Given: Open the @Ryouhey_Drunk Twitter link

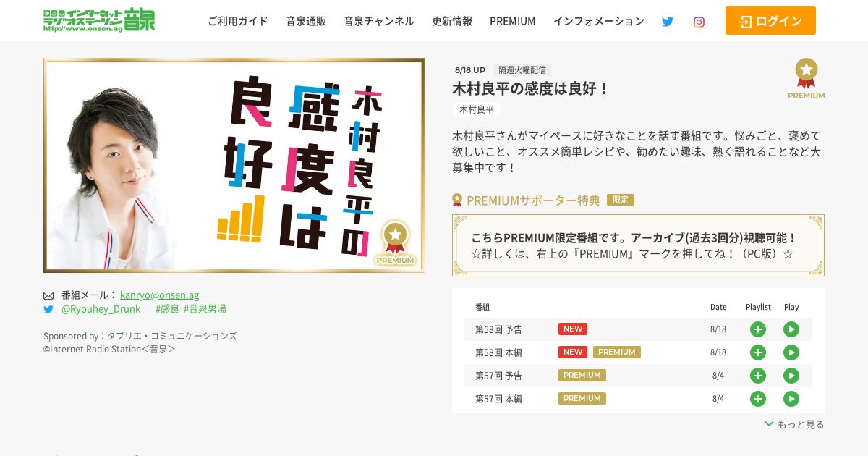Looking at the screenshot, I should 101,309.
